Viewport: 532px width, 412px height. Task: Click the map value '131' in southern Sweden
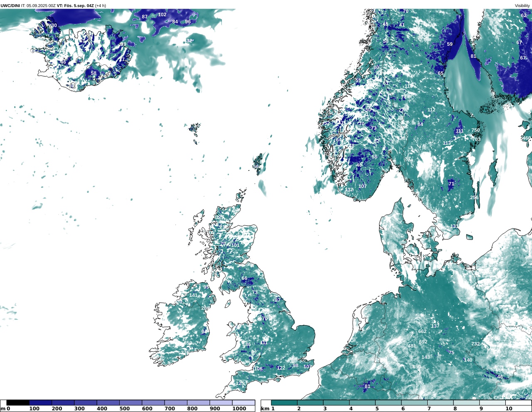(x=454, y=226)
